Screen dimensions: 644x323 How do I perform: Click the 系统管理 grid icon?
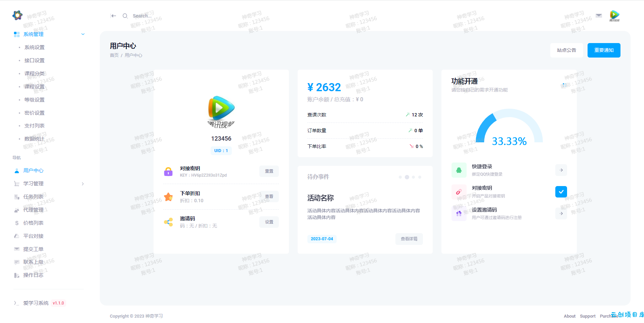(x=17, y=34)
